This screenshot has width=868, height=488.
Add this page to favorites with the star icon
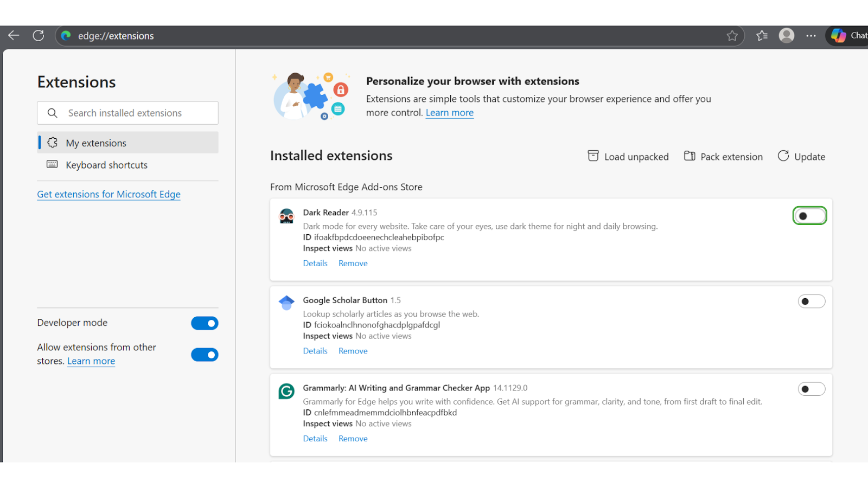(x=732, y=36)
